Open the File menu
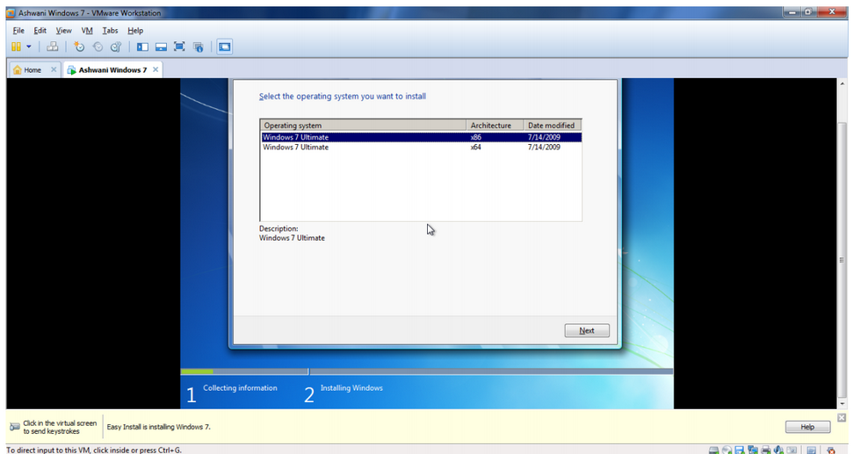 pos(18,31)
